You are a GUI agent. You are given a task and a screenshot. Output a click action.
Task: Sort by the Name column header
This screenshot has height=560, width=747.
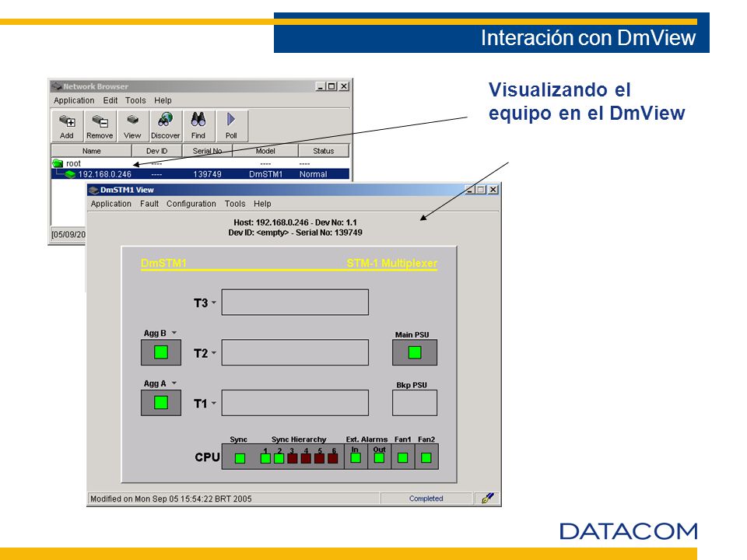pos(92,151)
